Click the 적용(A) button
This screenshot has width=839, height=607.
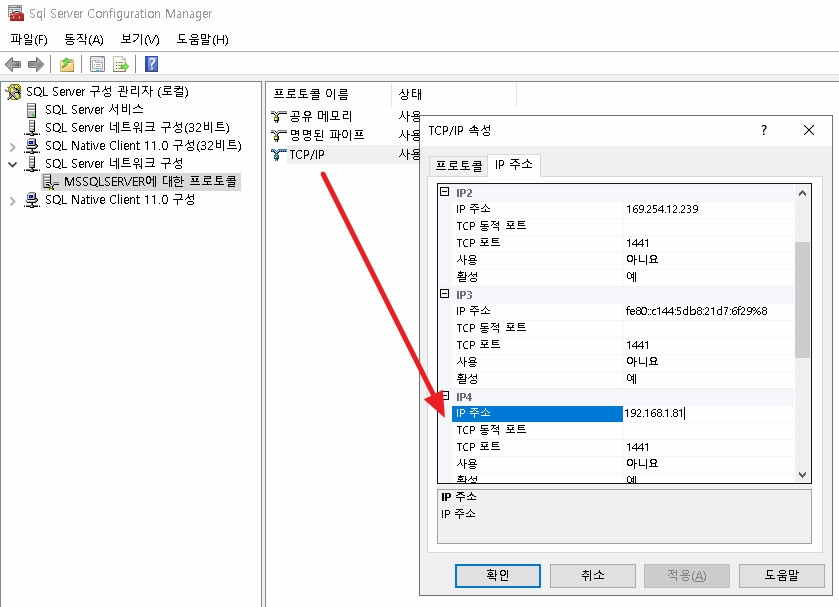(687, 575)
